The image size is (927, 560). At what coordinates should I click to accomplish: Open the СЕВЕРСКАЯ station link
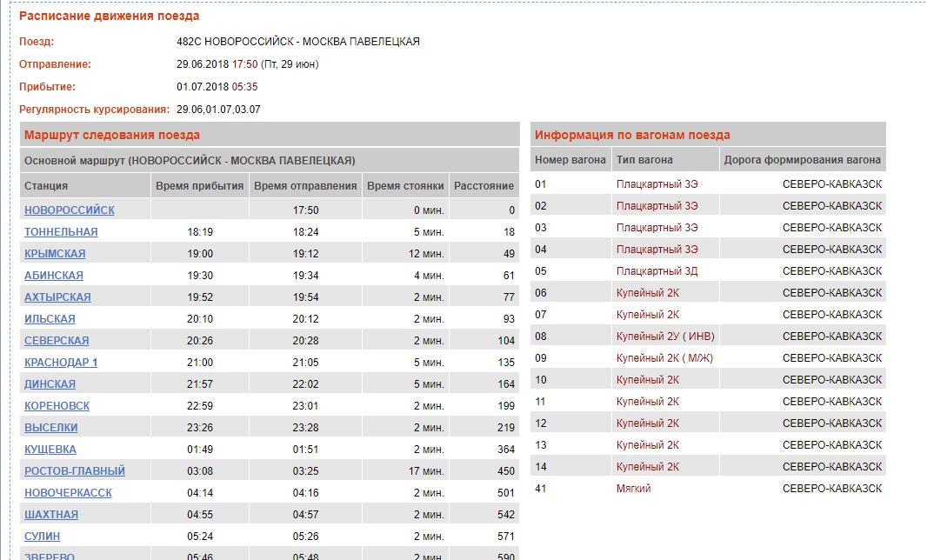[x=57, y=341]
